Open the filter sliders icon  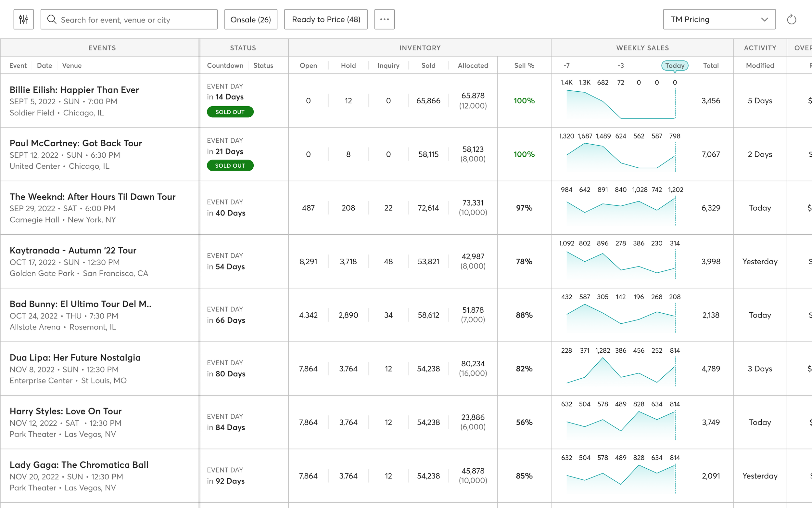tap(23, 20)
